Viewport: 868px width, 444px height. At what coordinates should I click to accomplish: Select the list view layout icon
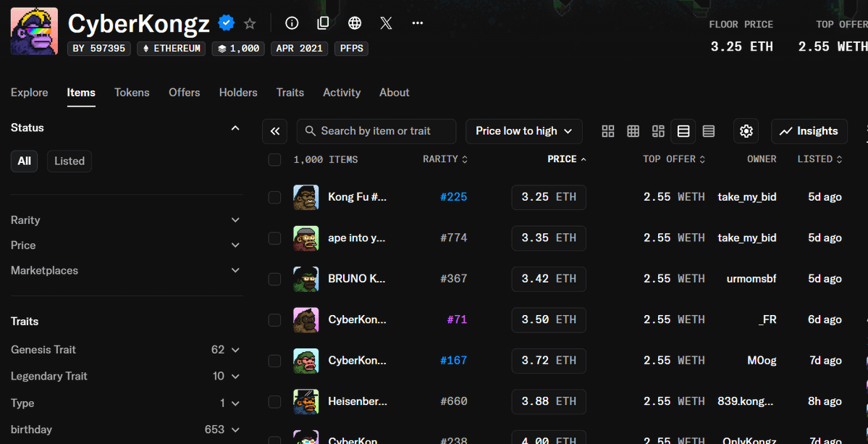pos(683,131)
